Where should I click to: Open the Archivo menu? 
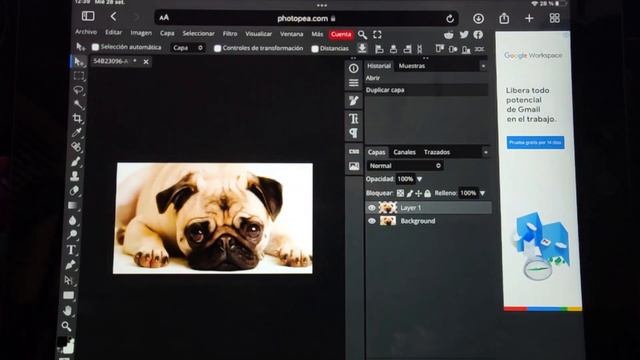coord(86,32)
